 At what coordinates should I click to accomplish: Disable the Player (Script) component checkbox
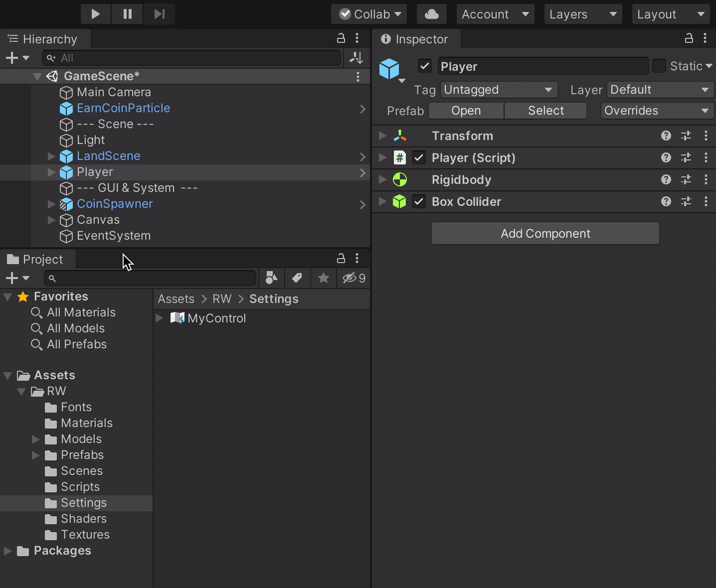419,157
